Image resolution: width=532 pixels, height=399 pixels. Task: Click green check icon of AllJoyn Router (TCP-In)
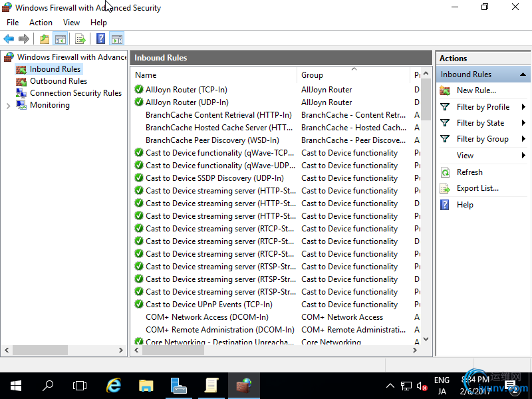coord(139,89)
